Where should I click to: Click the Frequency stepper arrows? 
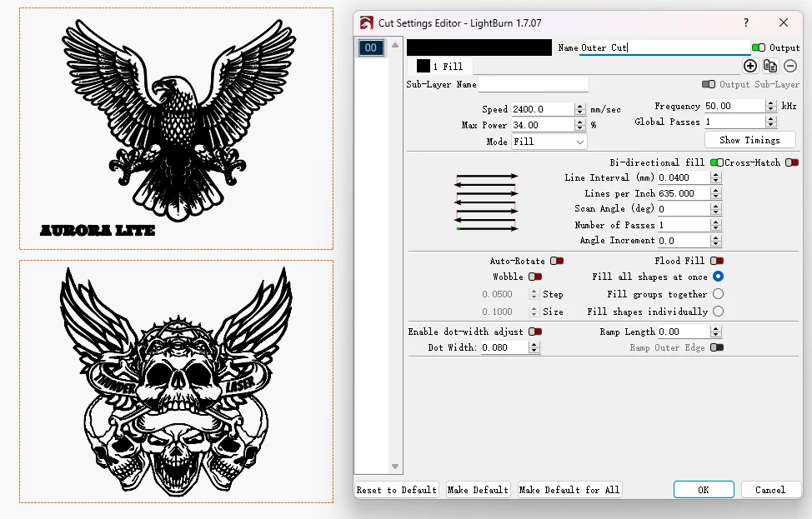770,106
